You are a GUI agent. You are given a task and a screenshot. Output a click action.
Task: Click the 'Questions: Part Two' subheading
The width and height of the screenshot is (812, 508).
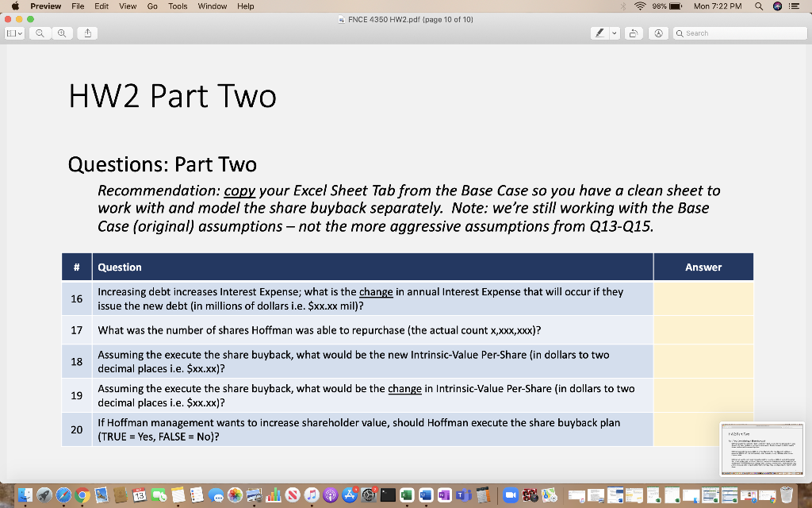162,164
